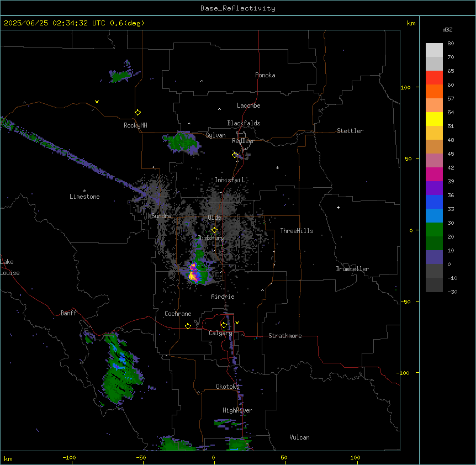Click the diamond marker above Calgary label
The height and width of the screenshot is (465, 476).
click(x=224, y=325)
